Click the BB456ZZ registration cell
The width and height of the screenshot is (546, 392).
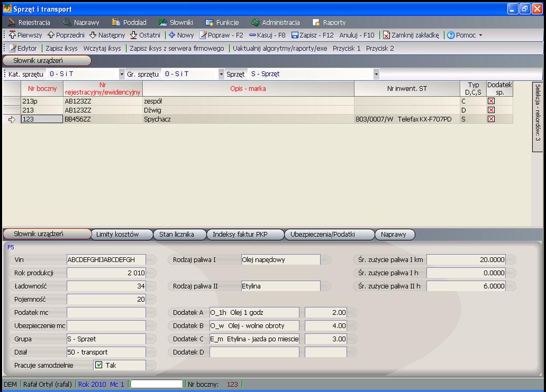point(103,119)
